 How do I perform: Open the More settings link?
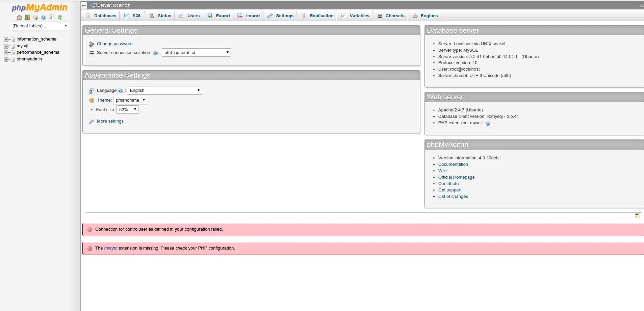point(110,121)
